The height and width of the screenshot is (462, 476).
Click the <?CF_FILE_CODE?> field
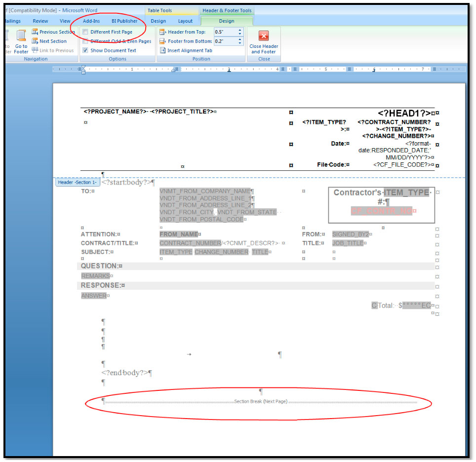pos(402,164)
